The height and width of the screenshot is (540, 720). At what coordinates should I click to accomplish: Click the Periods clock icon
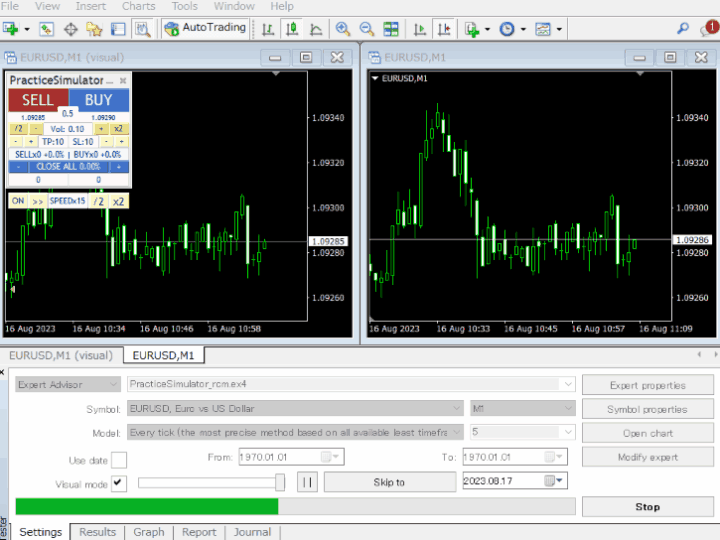[507, 29]
